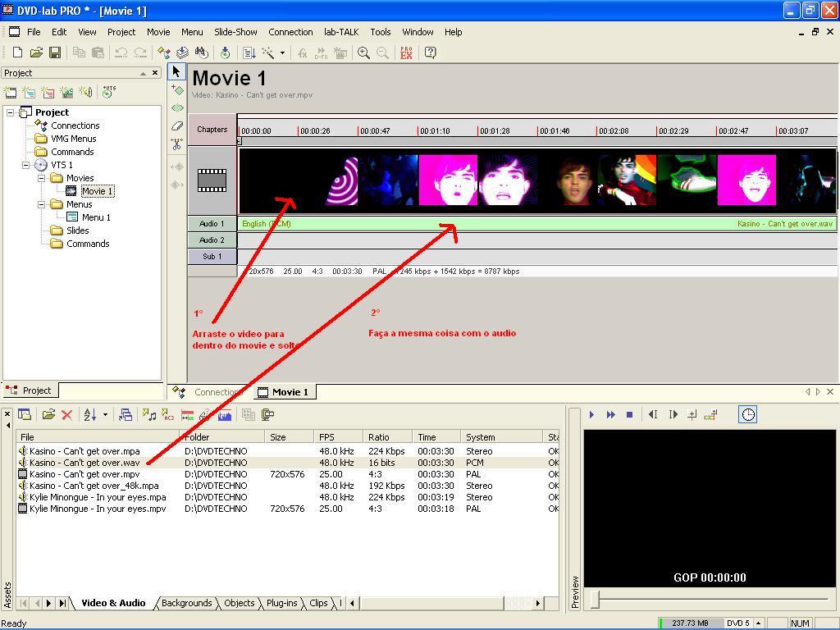Switch to the Clips assets tab
The width and height of the screenshot is (840, 630).
(318, 603)
